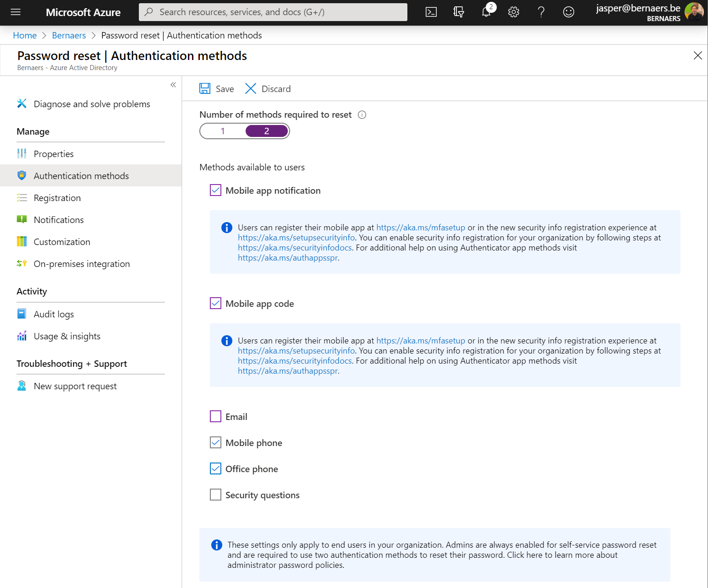Open the notifications bell
Screen dimensions: 708x588
pos(487,12)
